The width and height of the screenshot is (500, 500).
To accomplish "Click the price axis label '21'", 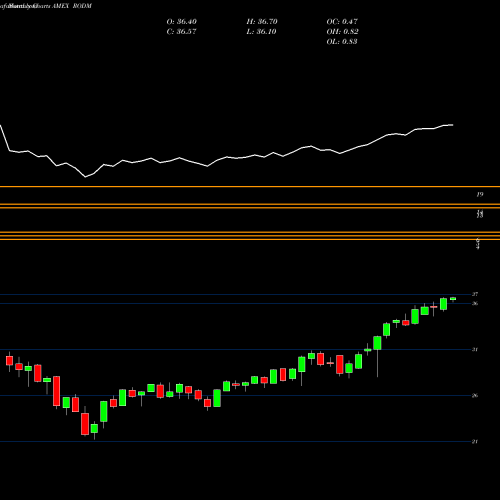I will tap(475, 441).
